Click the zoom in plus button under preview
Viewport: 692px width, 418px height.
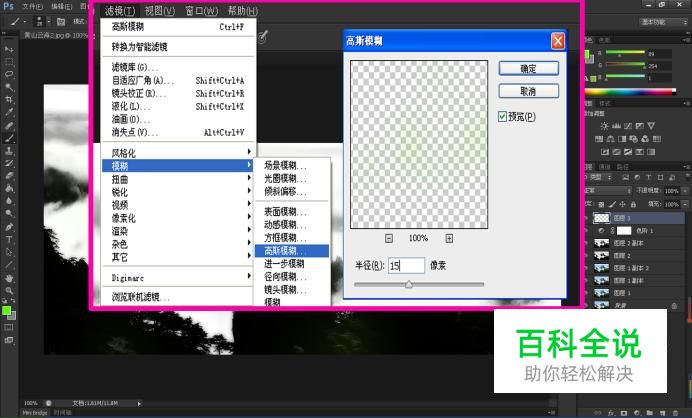pyautogui.click(x=449, y=238)
